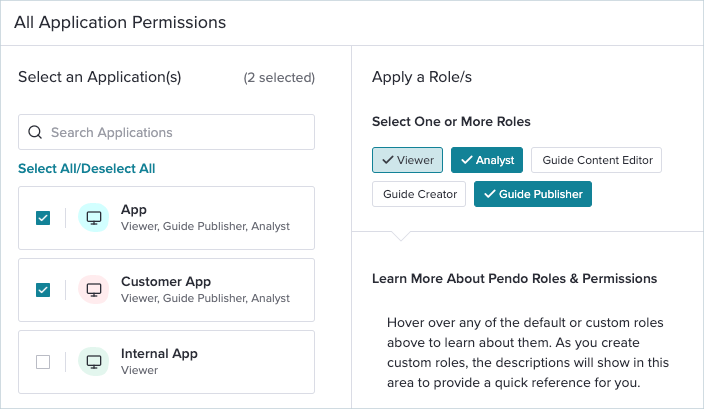Focus the Search Applications field
704x409 pixels.
coord(167,132)
